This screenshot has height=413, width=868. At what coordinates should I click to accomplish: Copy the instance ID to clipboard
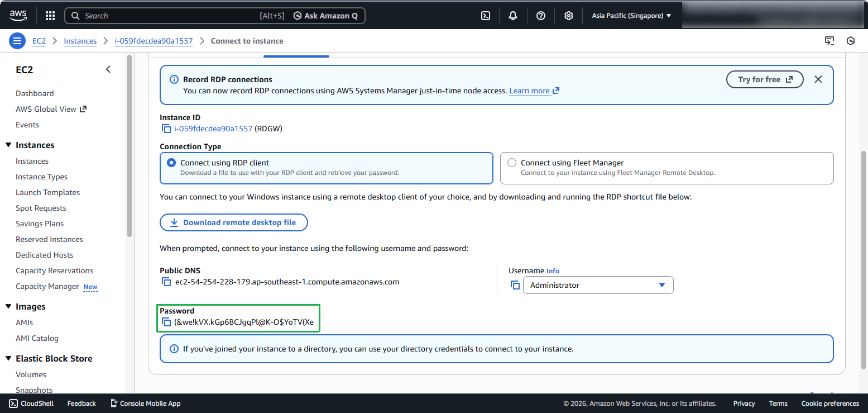(x=166, y=129)
